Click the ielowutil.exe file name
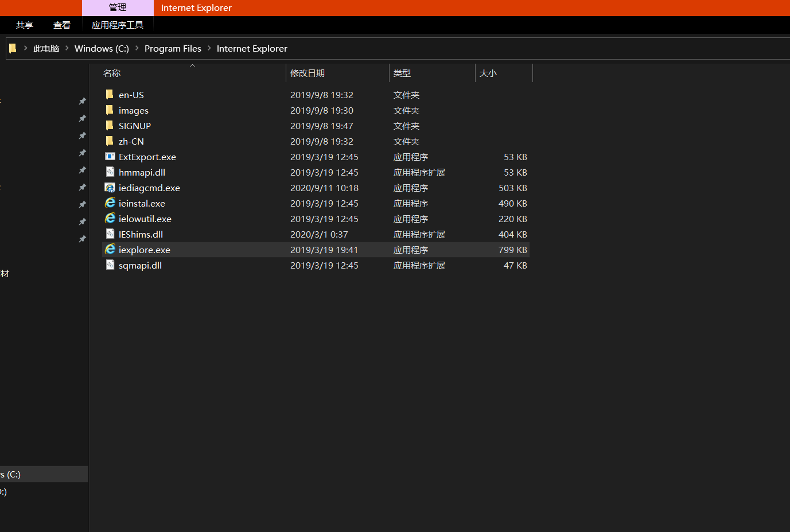790x532 pixels. pyautogui.click(x=145, y=219)
